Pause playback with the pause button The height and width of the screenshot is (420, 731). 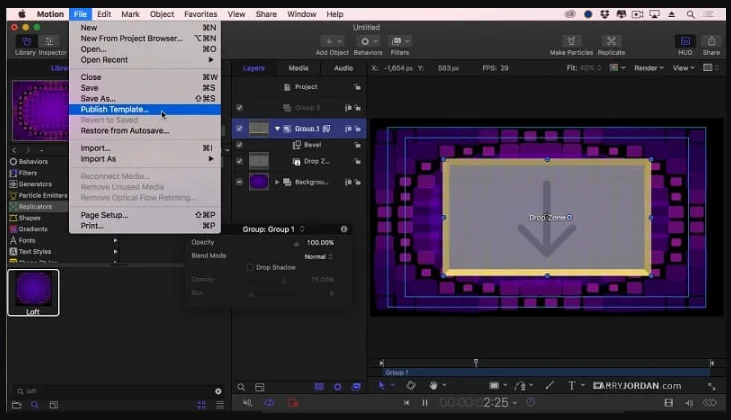pyautogui.click(x=425, y=403)
